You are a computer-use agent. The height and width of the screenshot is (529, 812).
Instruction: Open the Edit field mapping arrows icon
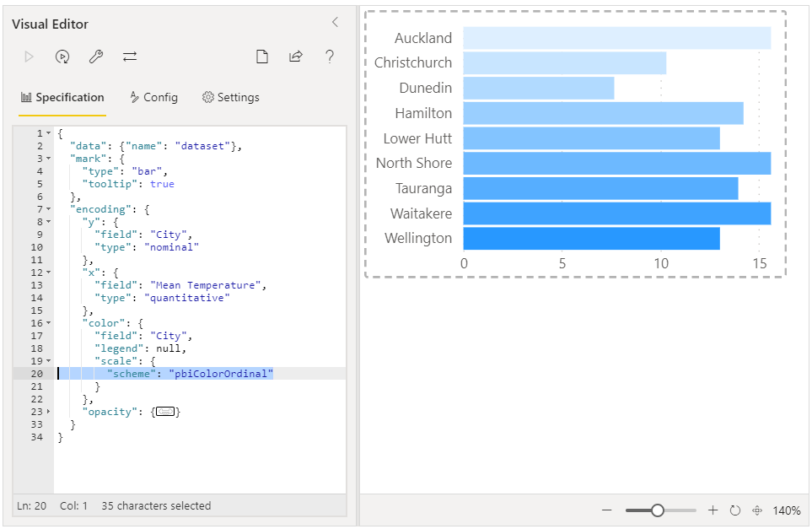coord(130,57)
